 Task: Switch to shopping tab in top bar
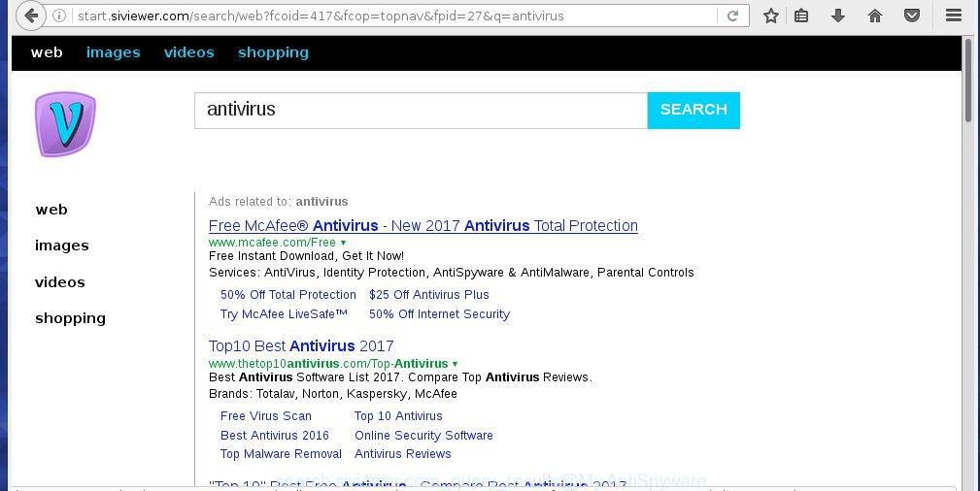pyautogui.click(x=273, y=52)
